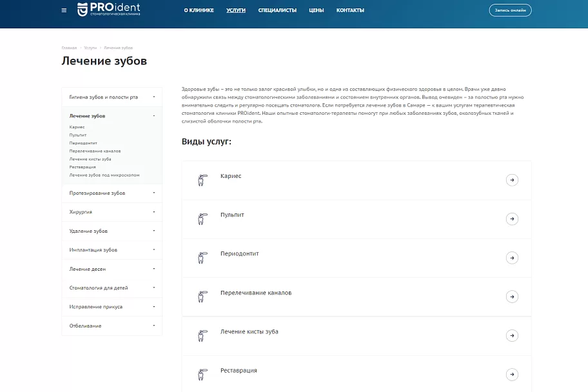
Task: Open the ЦЕНЫ menu item
Action: (316, 10)
